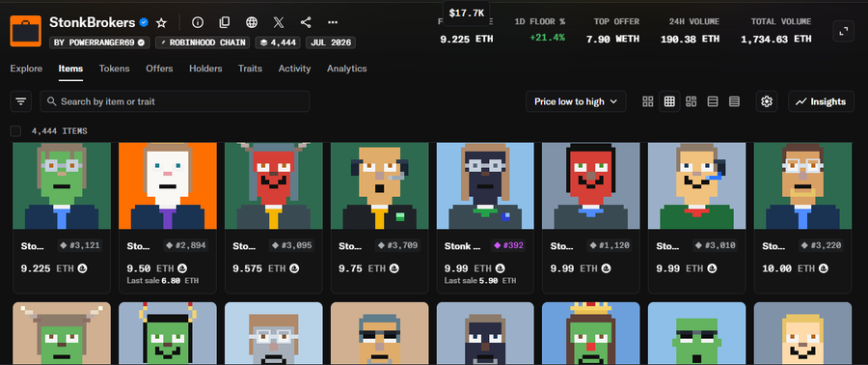Screen dimensions: 868x365
Task: Switch to the Tokens tab
Action: (114, 69)
